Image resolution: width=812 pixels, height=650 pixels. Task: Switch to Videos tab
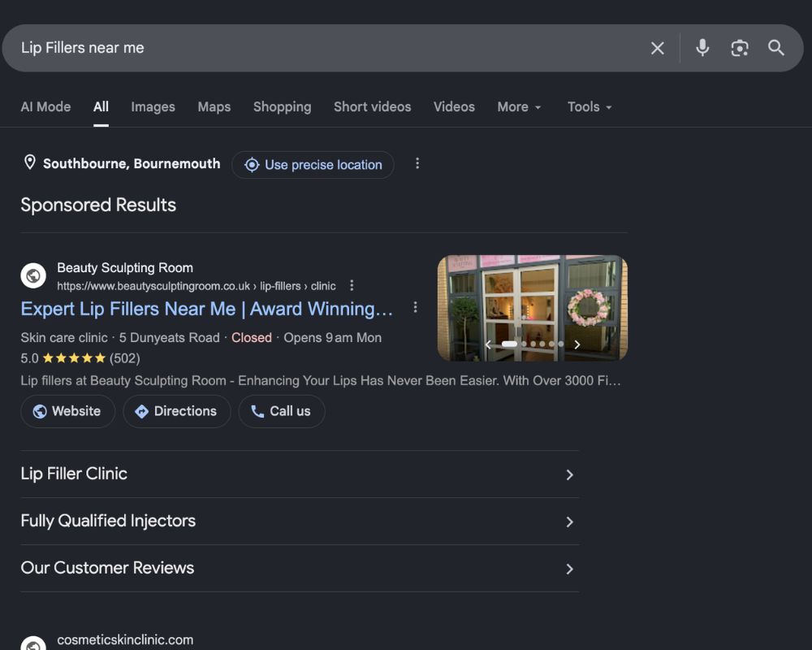pyautogui.click(x=454, y=106)
